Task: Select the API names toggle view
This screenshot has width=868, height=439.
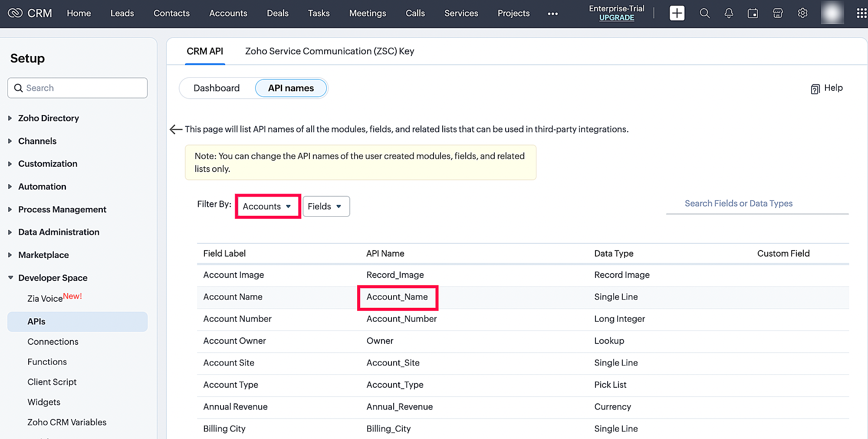Action: pos(291,88)
